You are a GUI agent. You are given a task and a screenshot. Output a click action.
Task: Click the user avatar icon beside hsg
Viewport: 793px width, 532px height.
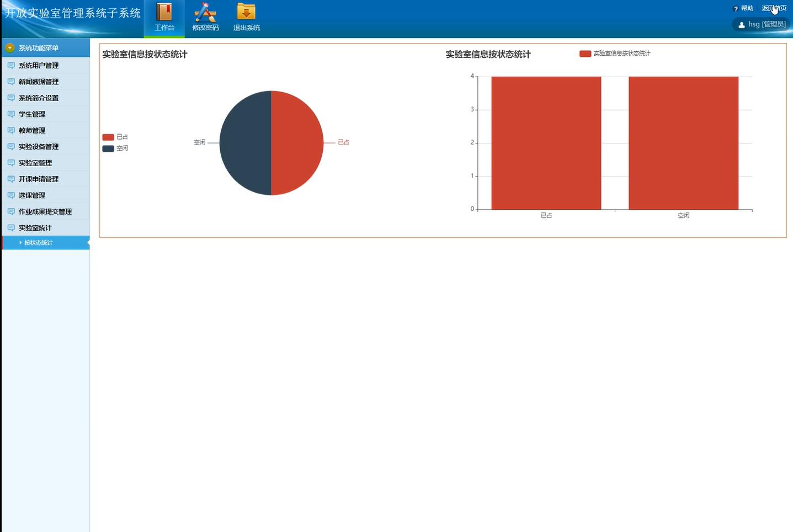[742, 25]
